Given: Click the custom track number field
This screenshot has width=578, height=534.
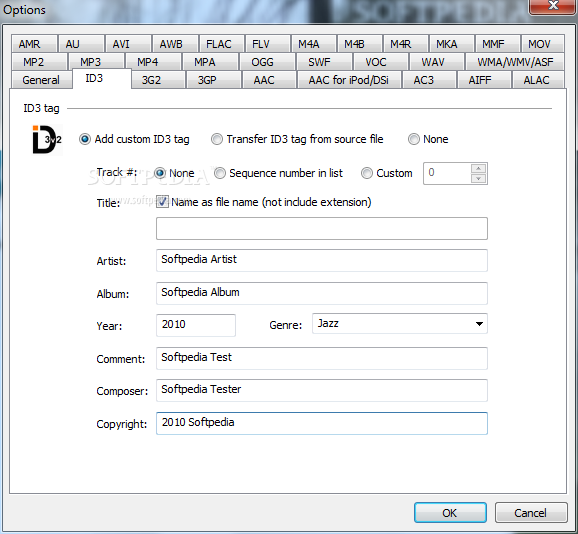Looking at the screenshot, I should point(447,173).
